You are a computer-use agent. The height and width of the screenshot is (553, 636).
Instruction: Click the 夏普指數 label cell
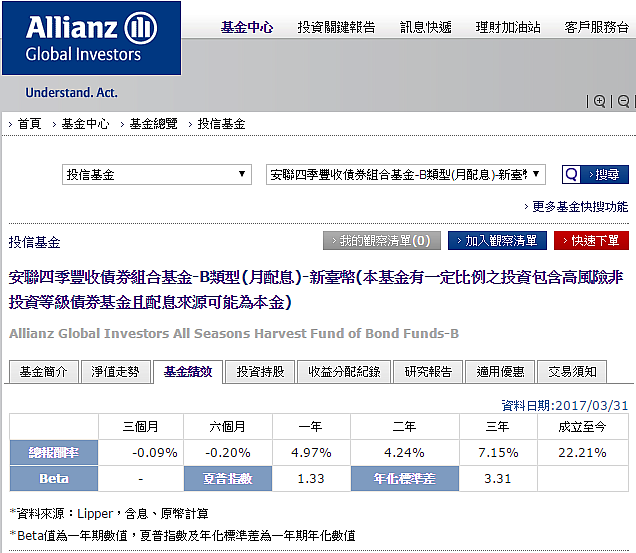coord(228,479)
